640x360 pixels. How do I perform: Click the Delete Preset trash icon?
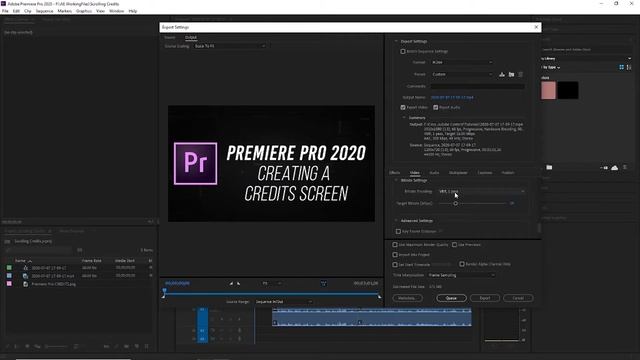[520, 74]
